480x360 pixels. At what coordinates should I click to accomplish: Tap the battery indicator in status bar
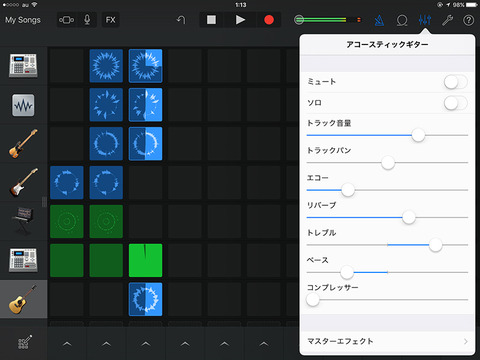pyautogui.click(x=472, y=5)
